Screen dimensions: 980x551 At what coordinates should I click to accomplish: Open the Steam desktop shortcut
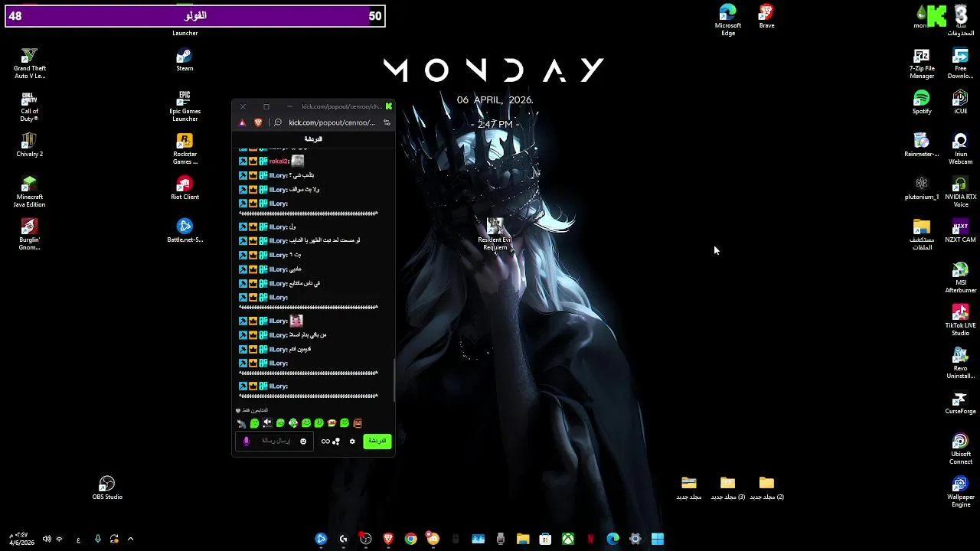click(185, 60)
